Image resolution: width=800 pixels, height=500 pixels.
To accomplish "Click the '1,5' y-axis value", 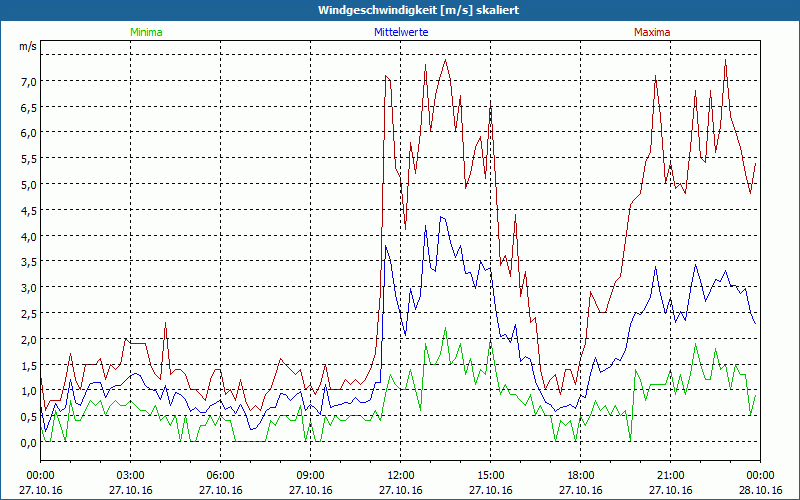I will tap(28, 365).
